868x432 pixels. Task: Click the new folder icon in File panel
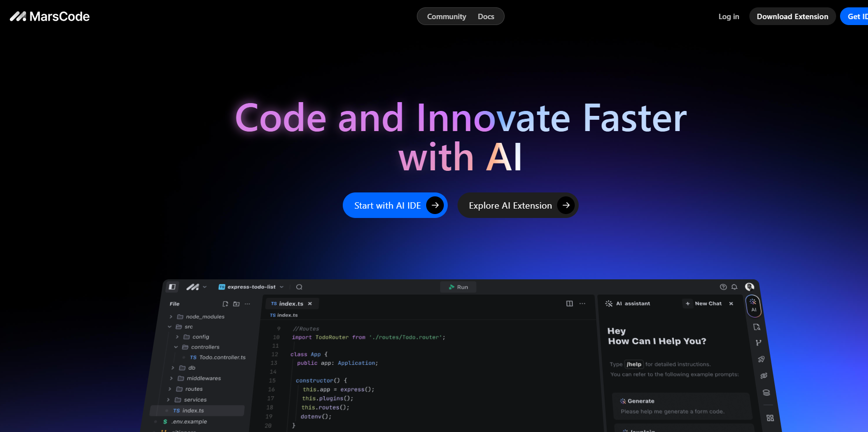[x=236, y=304]
